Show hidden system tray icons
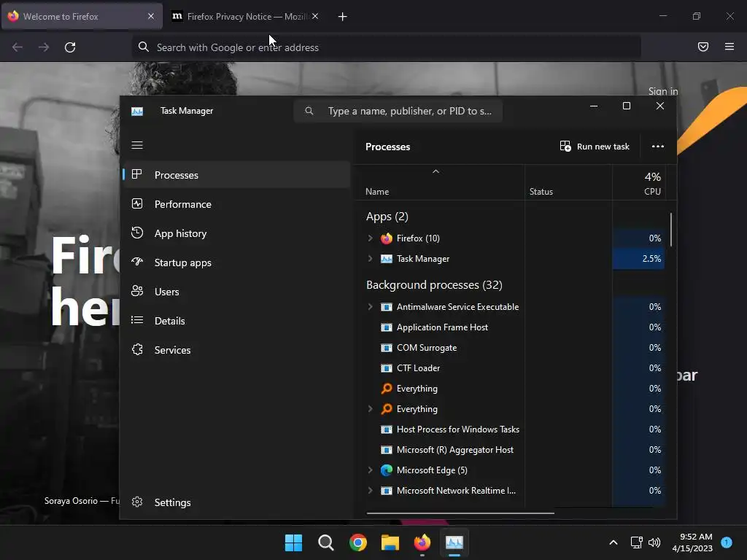Image resolution: width=747 pixels, height=560 pixels. click(x=614, y=542)
